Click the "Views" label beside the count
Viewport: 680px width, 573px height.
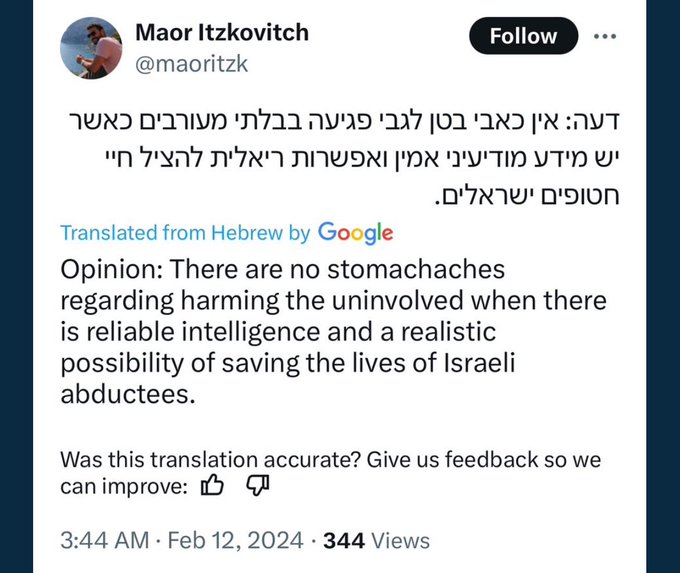(400, 541)
